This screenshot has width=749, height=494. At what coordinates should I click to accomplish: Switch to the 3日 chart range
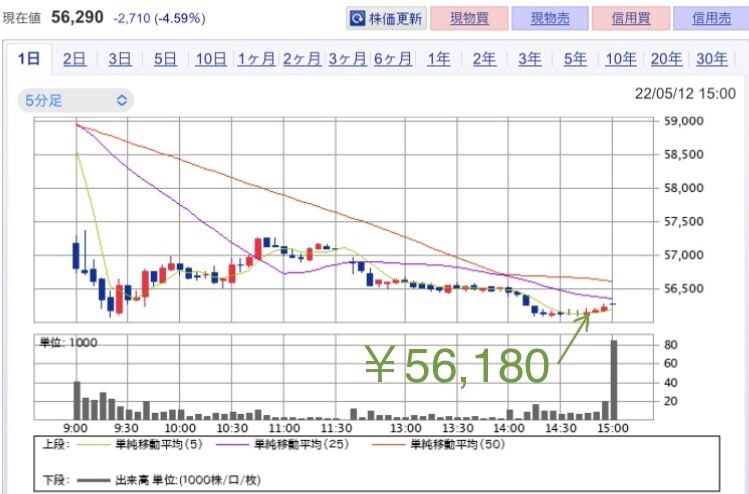[120, 59]
